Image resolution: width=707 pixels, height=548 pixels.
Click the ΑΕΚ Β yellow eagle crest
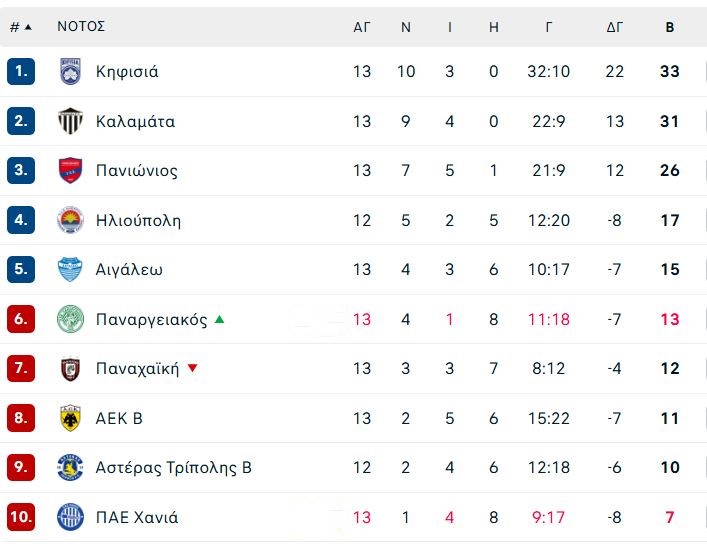point(70,418)
